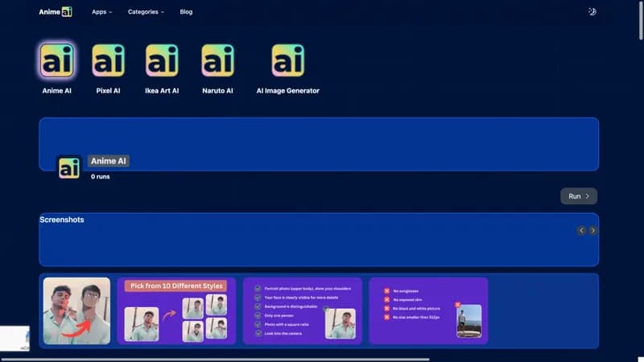Open the Naruto AI app icon
Screen dimensions: 644x362
tap(217, 61)
